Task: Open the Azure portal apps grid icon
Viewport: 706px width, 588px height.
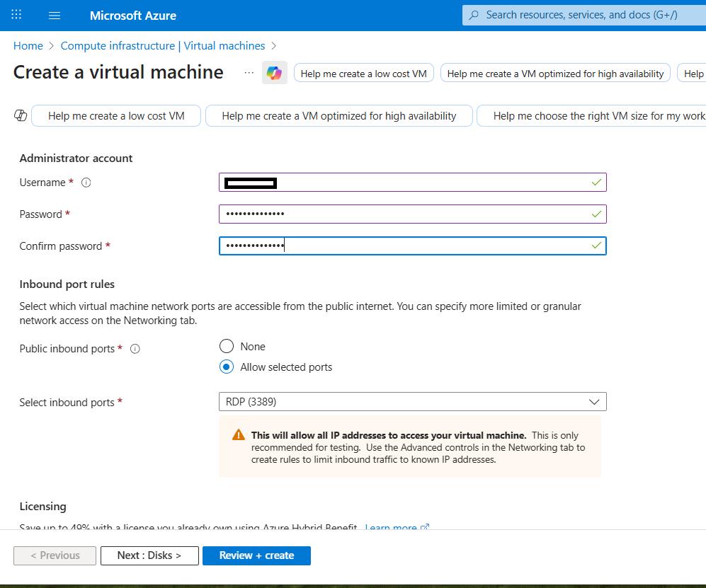Action: (x=16, y=15)
